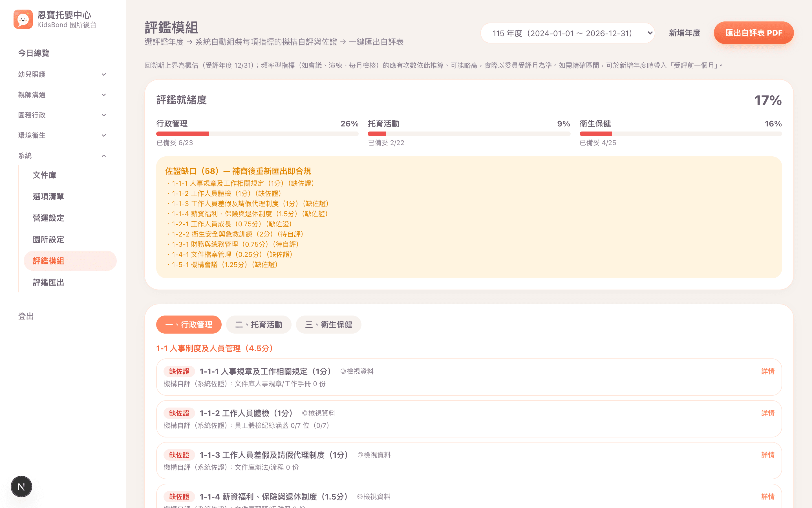Screen dimensions: 812x508
Task: Click gap item 1-2-1 工作人員成長
Action: pos(230,224)
